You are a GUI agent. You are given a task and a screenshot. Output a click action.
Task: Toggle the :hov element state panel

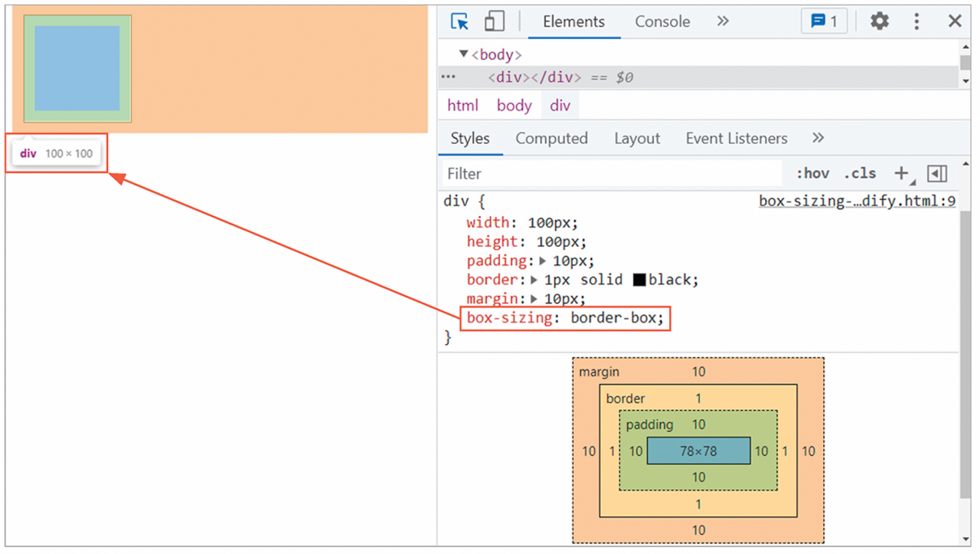tap(812, 174)
